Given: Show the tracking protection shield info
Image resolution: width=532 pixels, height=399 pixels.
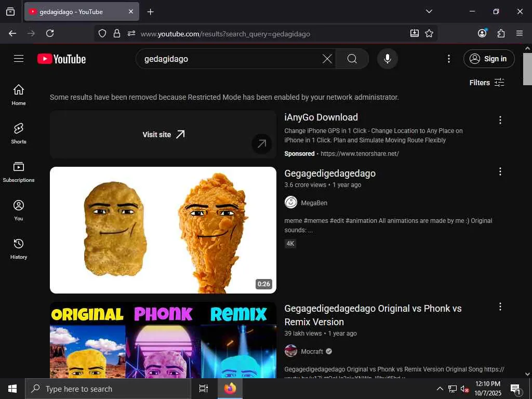Looking at the screenshot, I should [x=102, y=33].
